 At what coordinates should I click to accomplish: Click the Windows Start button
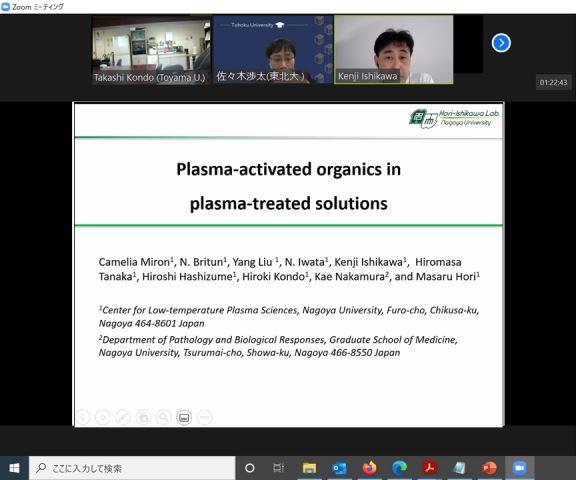[14, 468]
